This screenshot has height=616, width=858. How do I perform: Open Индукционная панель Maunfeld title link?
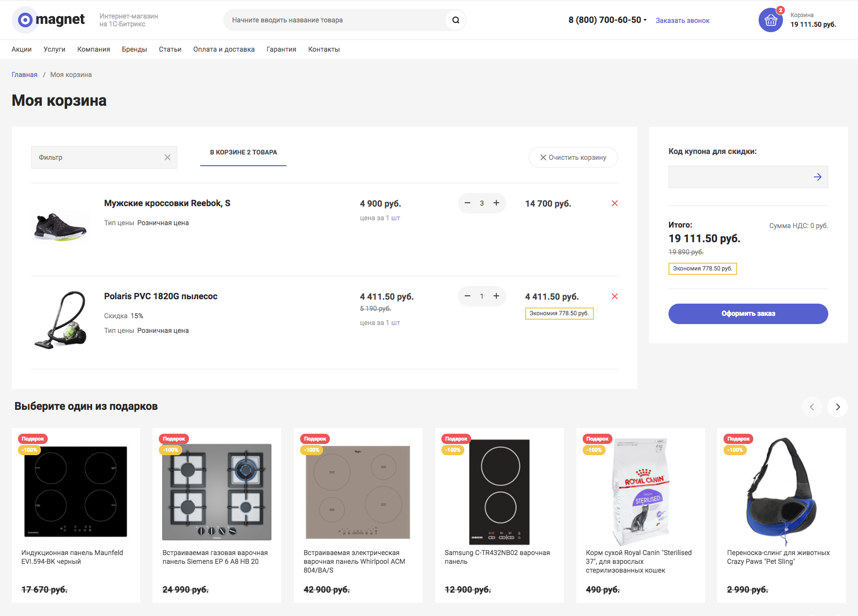(72, 557)
